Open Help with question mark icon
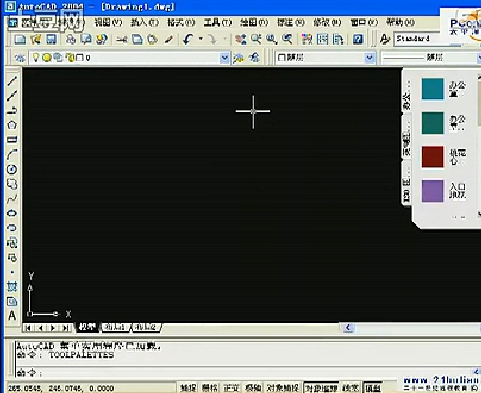 [358, 39]
